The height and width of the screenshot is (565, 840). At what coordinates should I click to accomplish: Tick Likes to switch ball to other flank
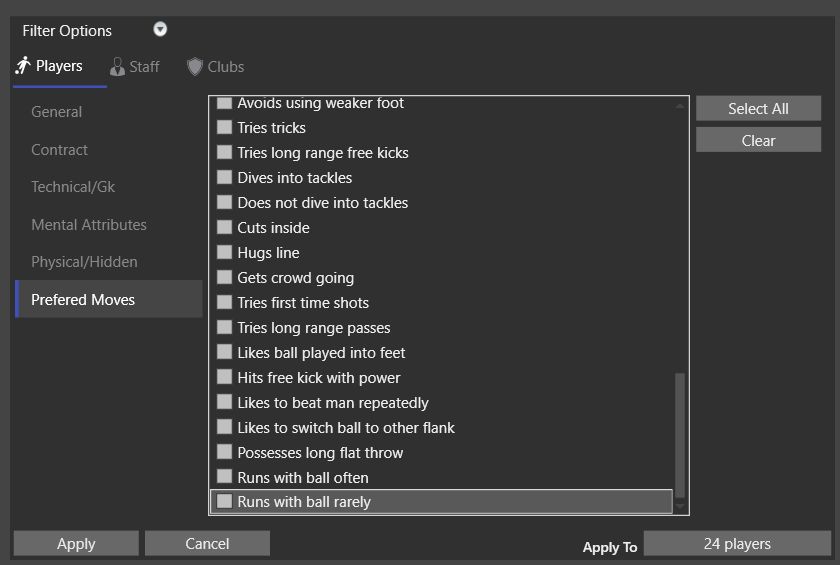click(x=224, y=427)
